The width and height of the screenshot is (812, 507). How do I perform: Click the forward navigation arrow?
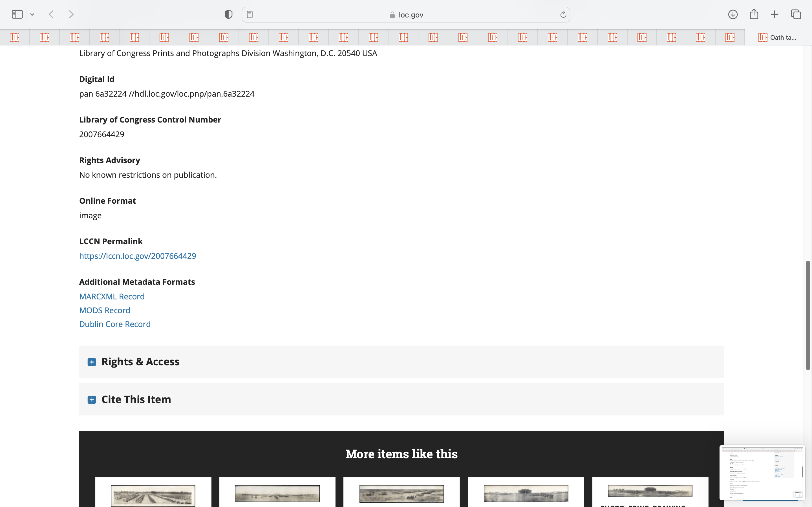coord(71,14)
